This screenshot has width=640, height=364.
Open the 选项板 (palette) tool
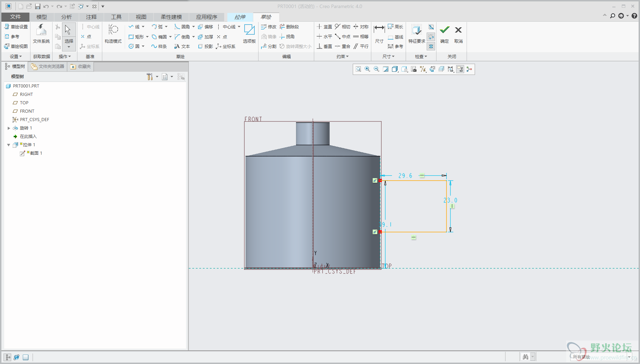point(249,34)
